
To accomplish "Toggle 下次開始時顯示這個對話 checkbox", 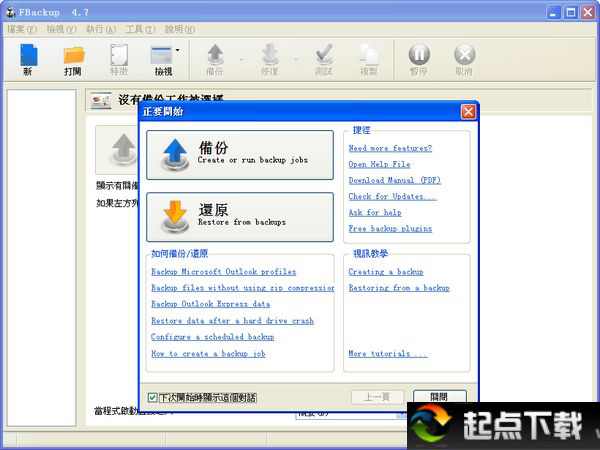I will pyautogui.click(x=152, y=398).
